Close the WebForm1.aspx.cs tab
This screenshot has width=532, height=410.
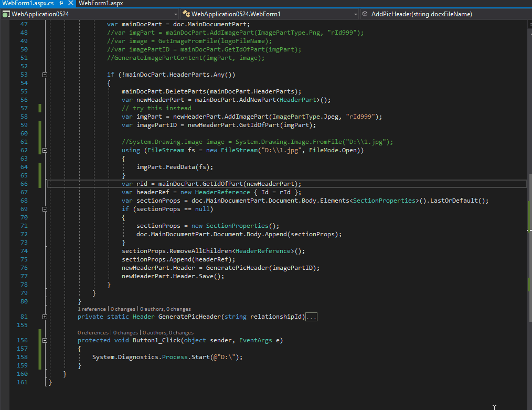(x=71, y=3)
